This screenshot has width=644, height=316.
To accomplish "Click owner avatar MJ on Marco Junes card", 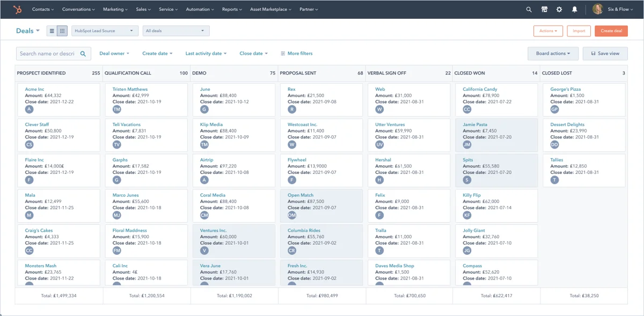I will [x=117, y=215].
